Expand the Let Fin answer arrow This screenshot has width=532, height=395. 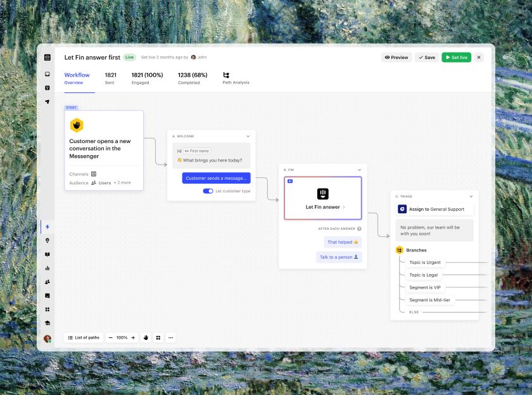[344, 207]
